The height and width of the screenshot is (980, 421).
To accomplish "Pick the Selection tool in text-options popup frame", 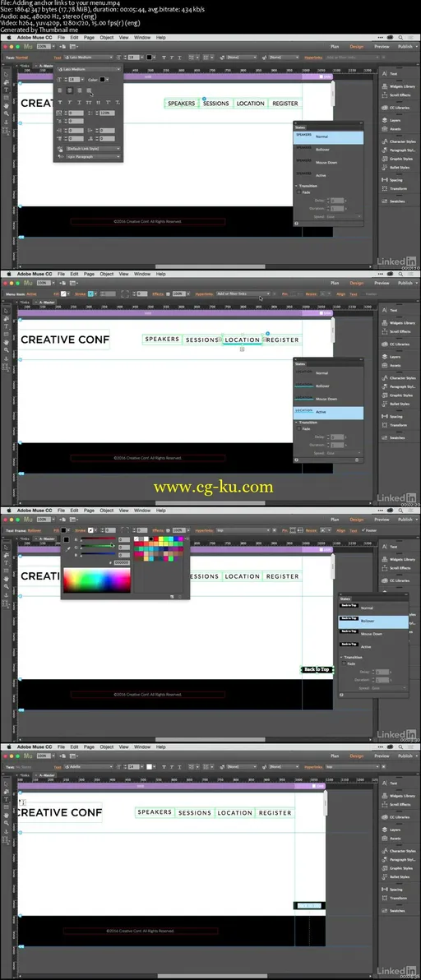I will 7,74.
